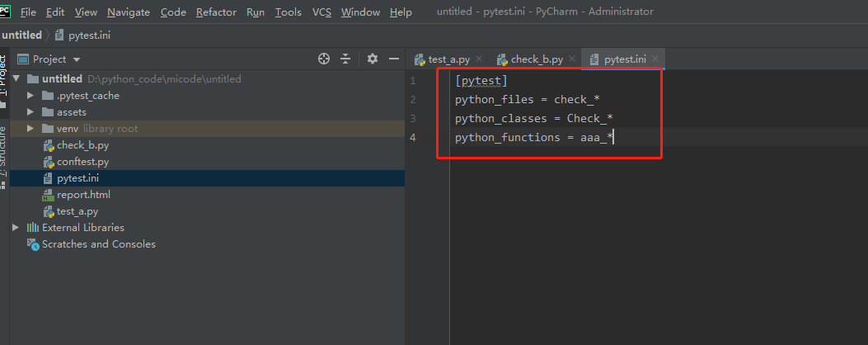The height and width of the screenshot is (345, 868).
Task: Open the Window menu
Action: pyautogui.click(x=360, y=12)
